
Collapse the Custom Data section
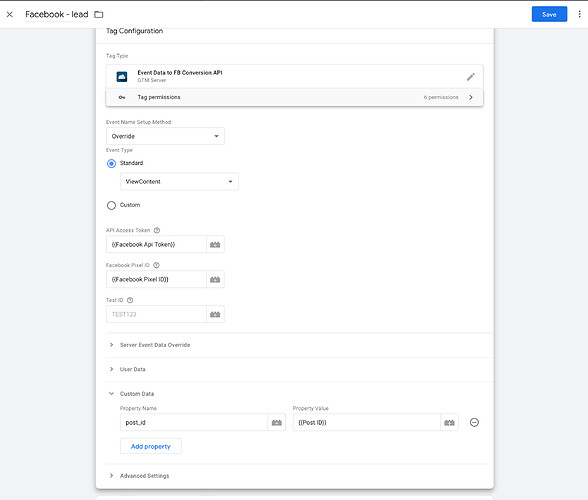coord(111,393)
